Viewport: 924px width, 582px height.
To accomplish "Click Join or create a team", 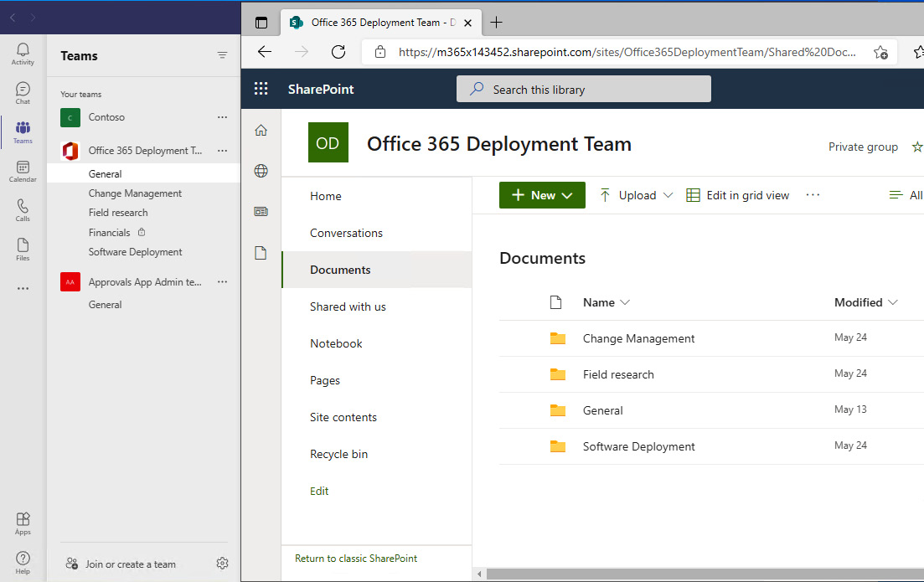I will coord(121,564).
